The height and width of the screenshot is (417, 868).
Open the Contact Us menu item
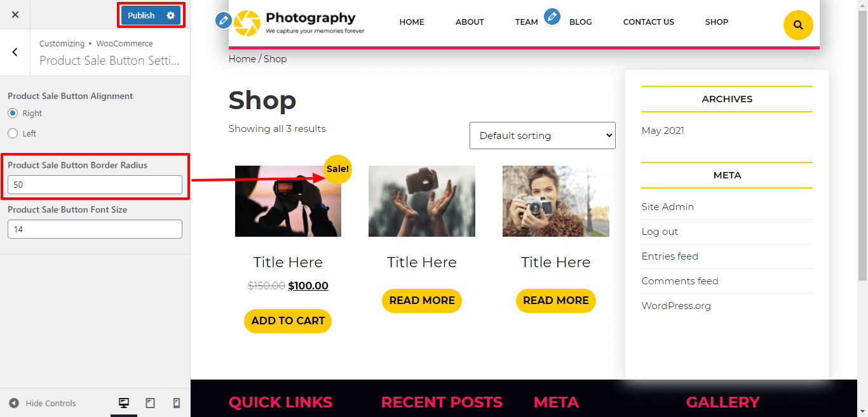(648, 22)
